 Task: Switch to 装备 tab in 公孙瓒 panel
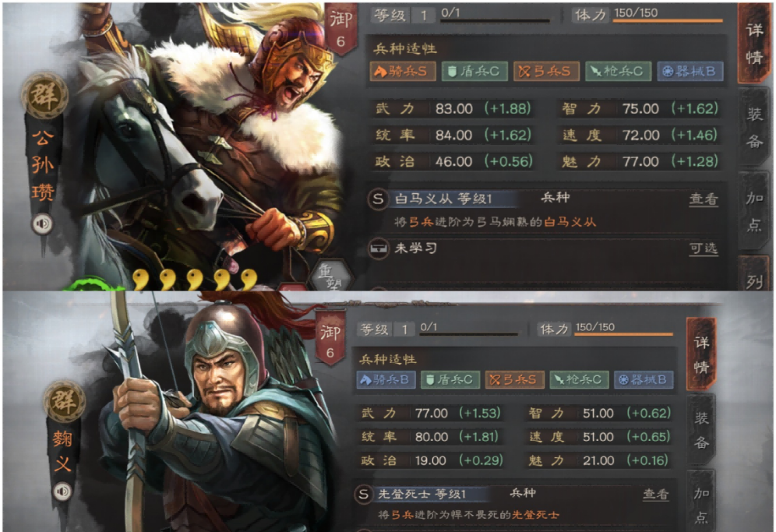pyautogui.click(x=754, y=128)
